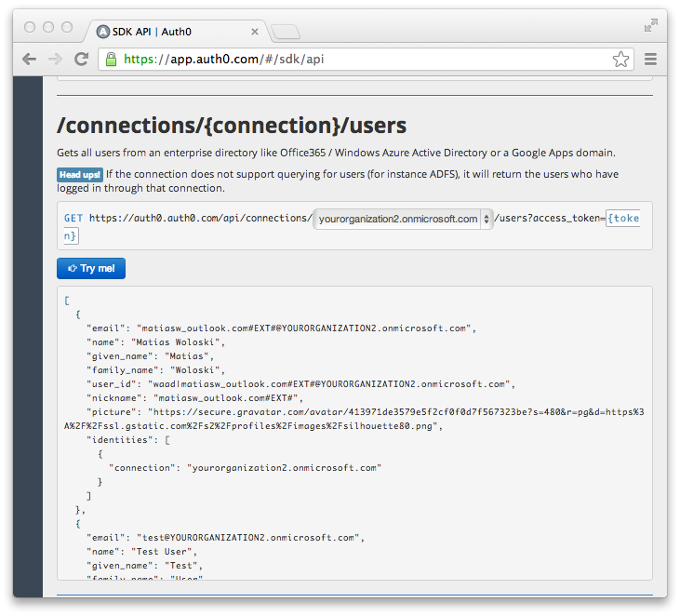Click the GET method label

(73, 218)
